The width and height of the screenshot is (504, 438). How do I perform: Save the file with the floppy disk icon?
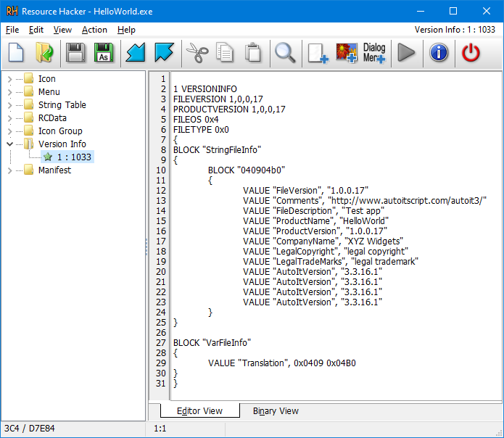click(75, 52)
